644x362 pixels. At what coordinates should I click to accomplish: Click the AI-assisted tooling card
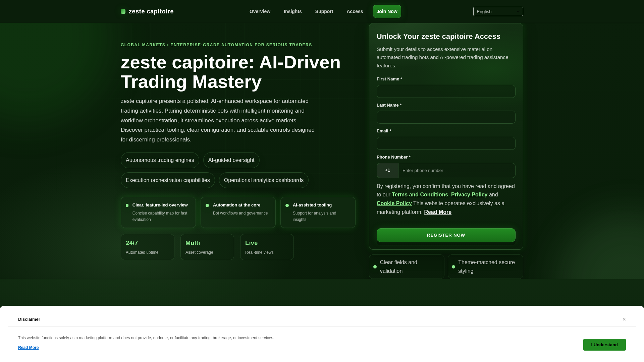pos(318,212)
